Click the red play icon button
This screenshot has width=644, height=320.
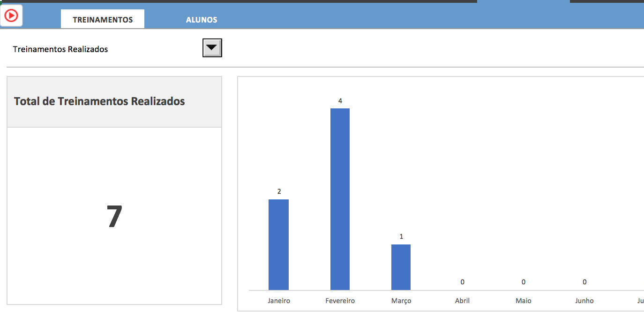(x=11, y=16)
